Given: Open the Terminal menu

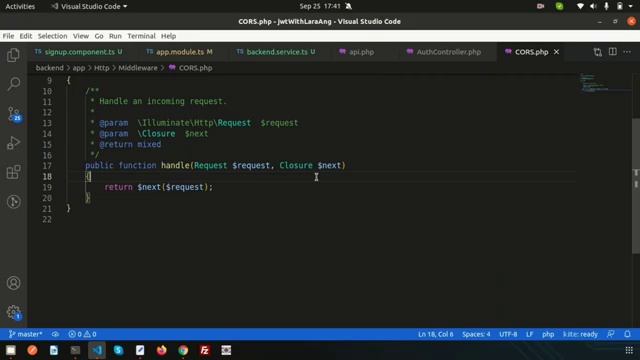Looking at the screenshot, I should pos(141,36).
